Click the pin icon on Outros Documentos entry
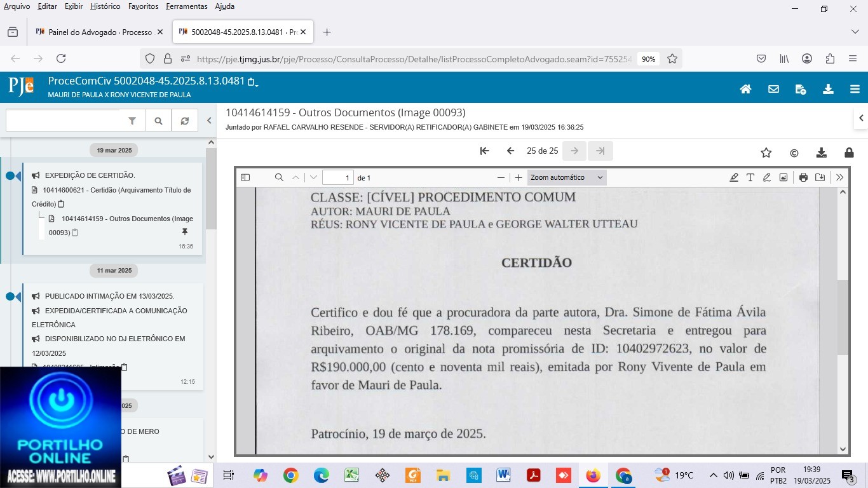The width and height of the screenshot is (868, 488). [x=185, y=233]
